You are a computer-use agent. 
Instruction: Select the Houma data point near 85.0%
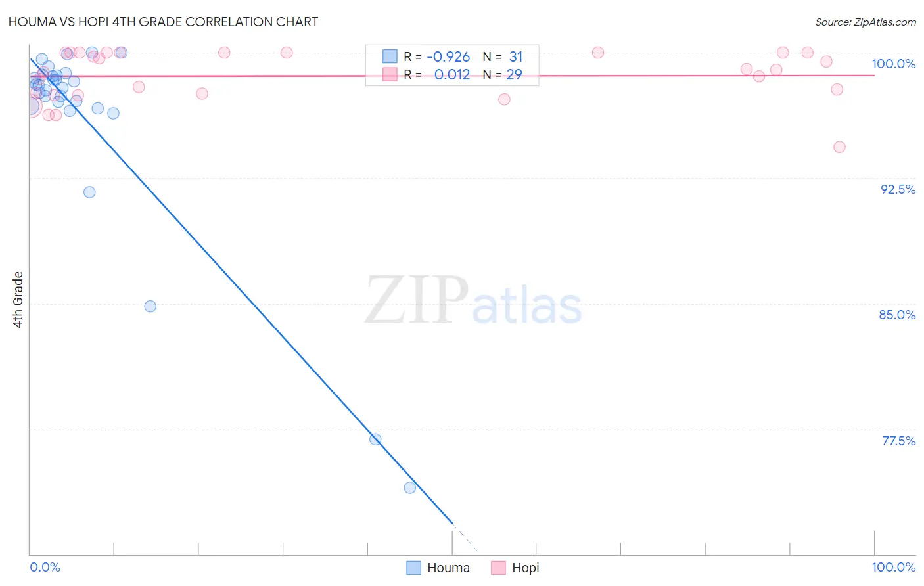tap(150, 306)
